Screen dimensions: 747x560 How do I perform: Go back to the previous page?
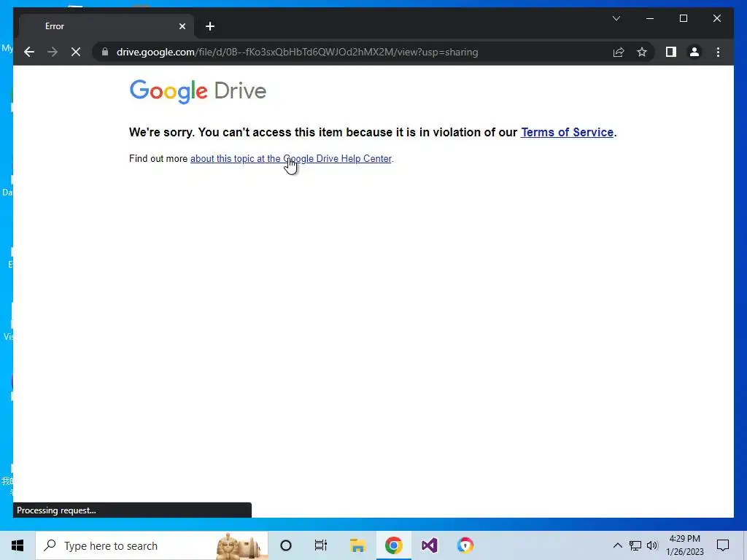click(29, 52)
